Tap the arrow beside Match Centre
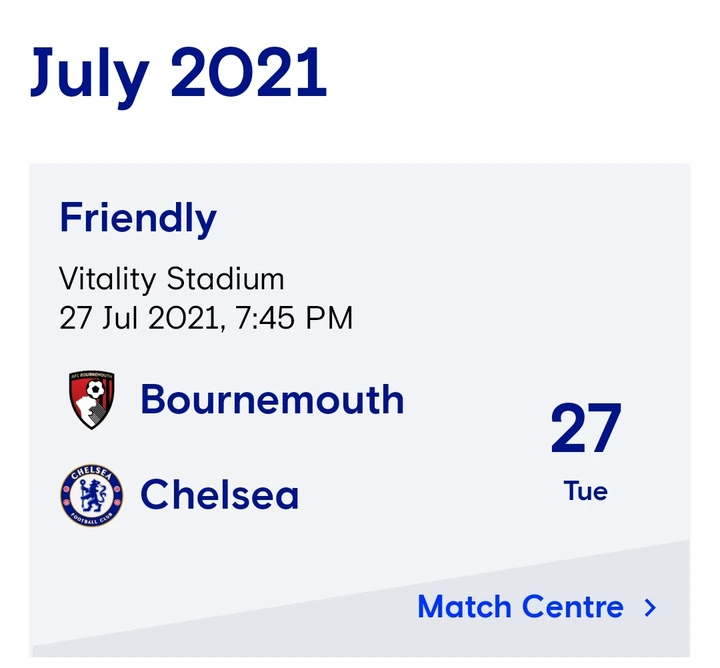Image resolution: width=720 pixels, height=668 pixels. pyautogui.click(x=650, y=607)
